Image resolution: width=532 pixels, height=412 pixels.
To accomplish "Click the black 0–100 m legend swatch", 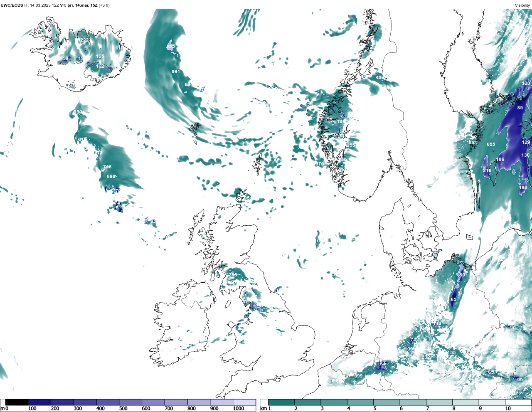I will point(17,402).
